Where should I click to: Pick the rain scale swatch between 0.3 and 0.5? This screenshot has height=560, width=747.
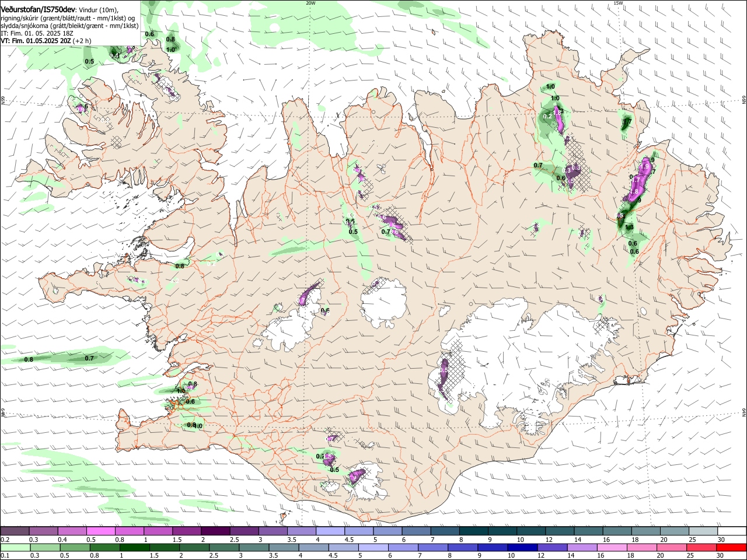tap(46, 548)
